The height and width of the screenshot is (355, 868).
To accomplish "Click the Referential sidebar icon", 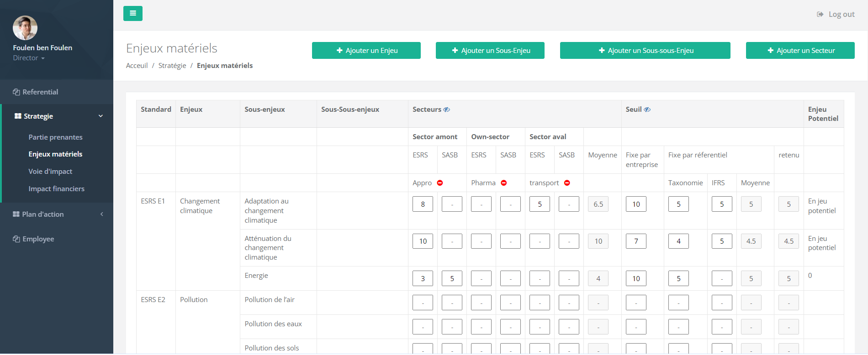I will (16, 92).
